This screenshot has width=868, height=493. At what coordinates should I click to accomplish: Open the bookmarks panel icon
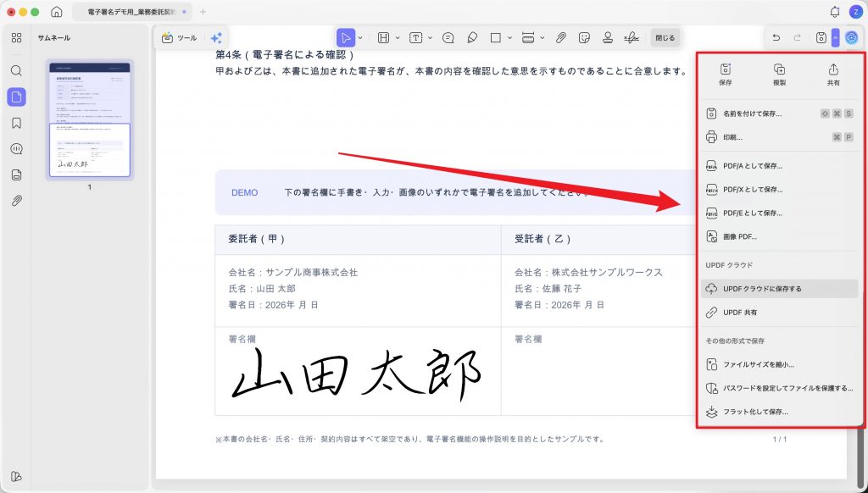17,123
